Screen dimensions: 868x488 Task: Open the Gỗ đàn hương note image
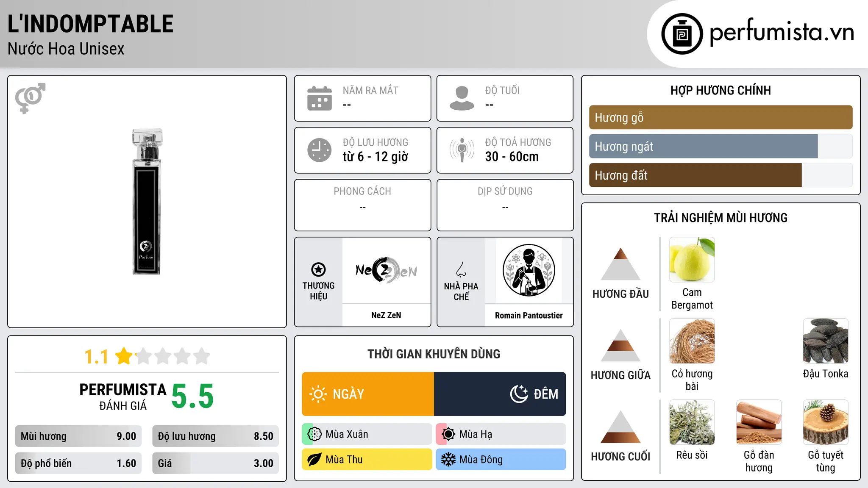pos(759,422)
